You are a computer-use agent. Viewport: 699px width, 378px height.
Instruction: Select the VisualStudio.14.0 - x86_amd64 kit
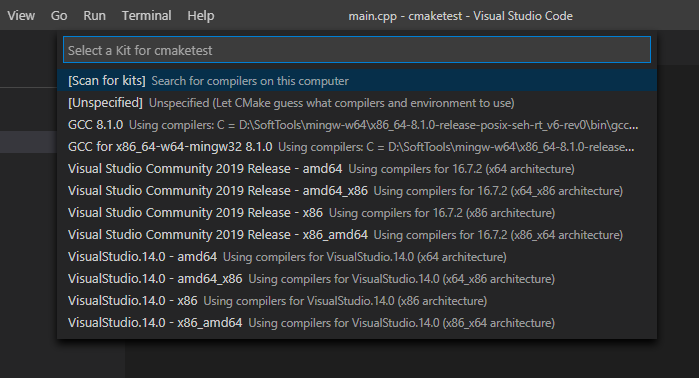tap(357, 323)
